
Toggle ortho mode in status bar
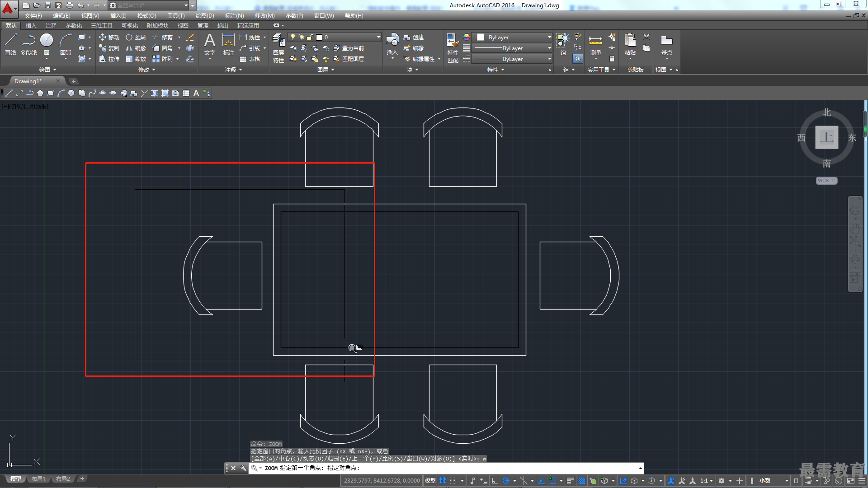pyautogui.click(x=495, y=481)
